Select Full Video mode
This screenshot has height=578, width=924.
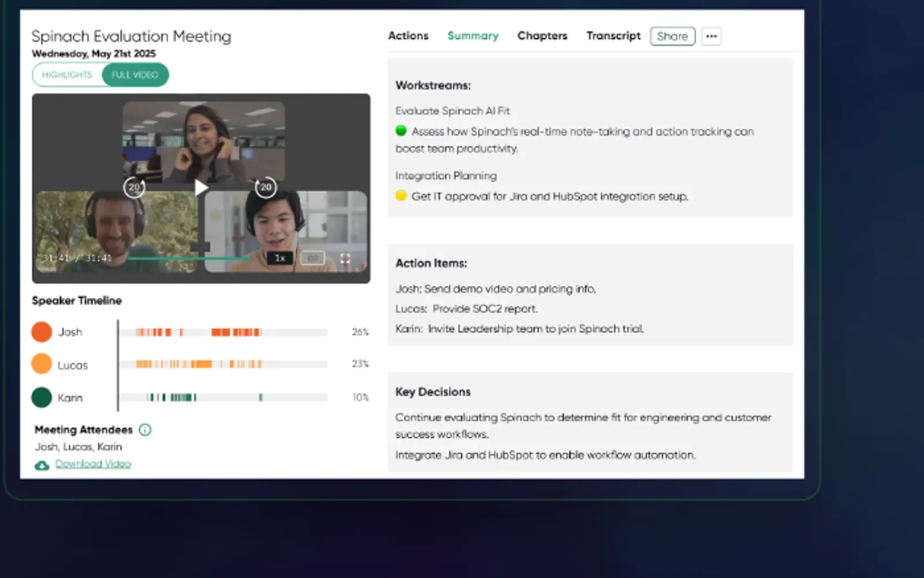click(x=135, y=75)
